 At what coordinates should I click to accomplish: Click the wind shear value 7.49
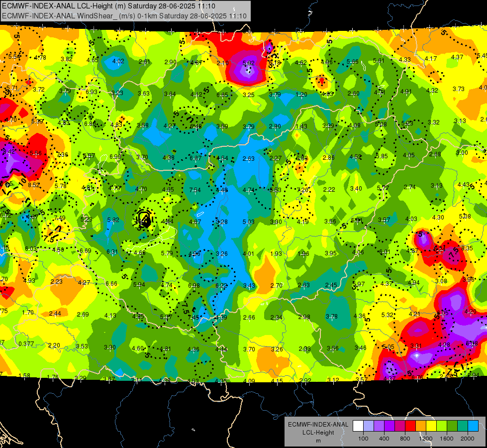coord(60,218)
